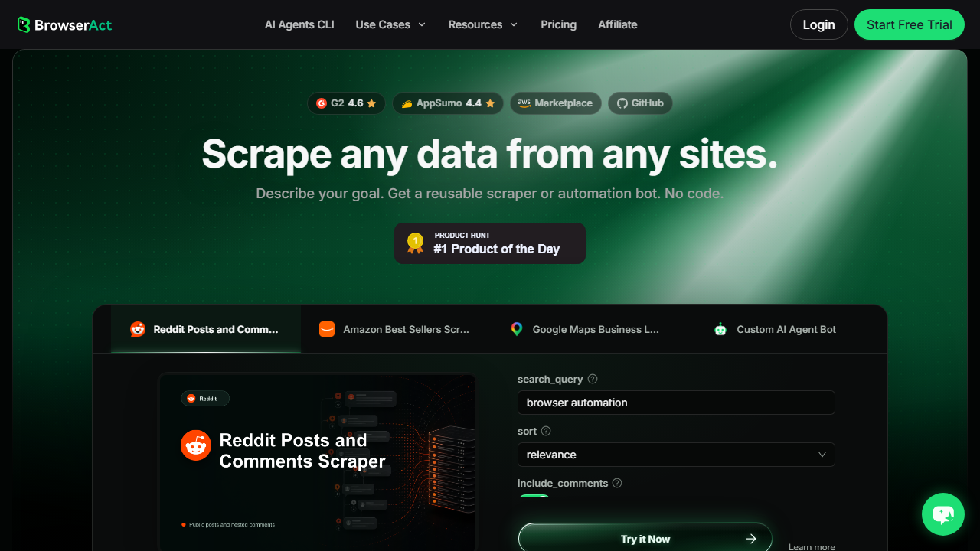Open the G2 4.6 rating badge
980x551 pixels.
click(x=346, y=103)
